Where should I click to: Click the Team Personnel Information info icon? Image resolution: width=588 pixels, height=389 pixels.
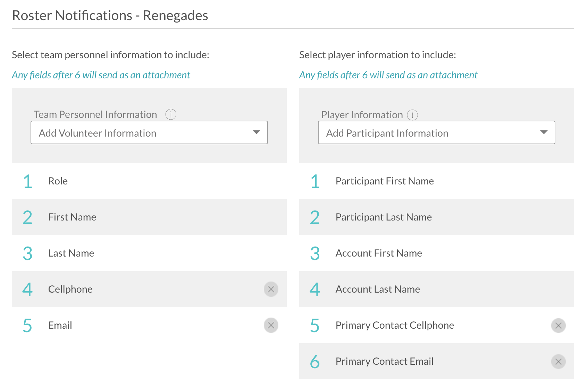tap(171, 114)
